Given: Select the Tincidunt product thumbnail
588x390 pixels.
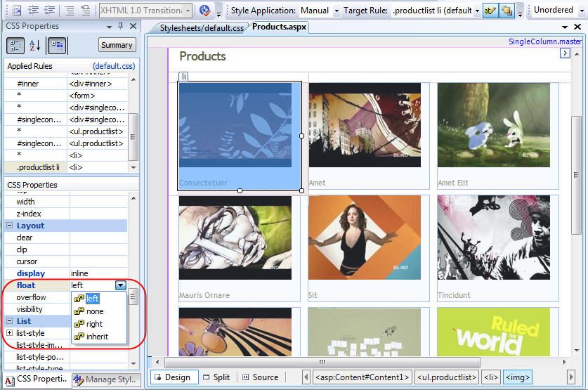Looking at the screenshot, I should coord(493,238).
